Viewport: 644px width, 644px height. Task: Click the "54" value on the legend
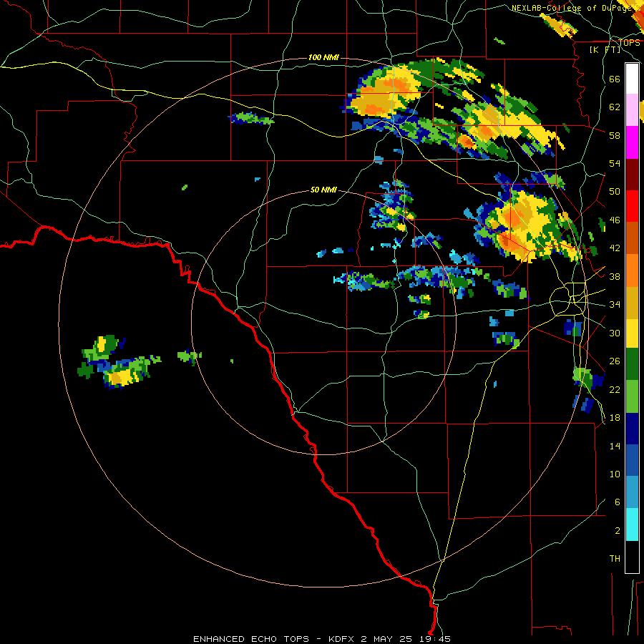615,163
